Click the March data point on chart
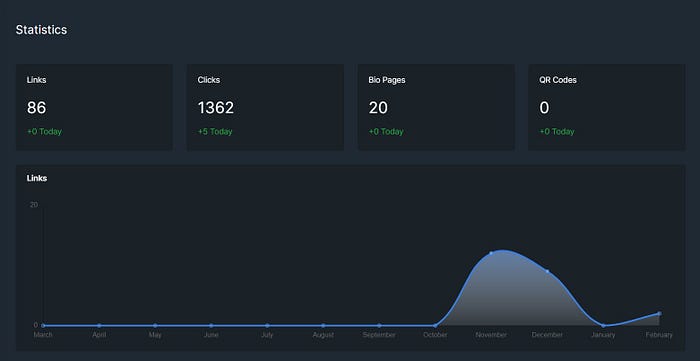The image size is (700, 361). tap(43, 325)
